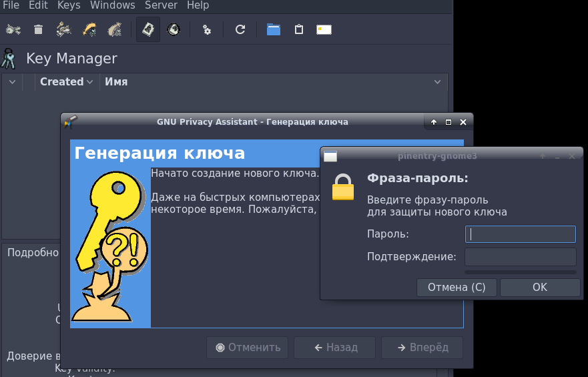588x377 pixels.
Task: Close the GNU Privacy Assistant wizard window
Action: pos(463,122)
